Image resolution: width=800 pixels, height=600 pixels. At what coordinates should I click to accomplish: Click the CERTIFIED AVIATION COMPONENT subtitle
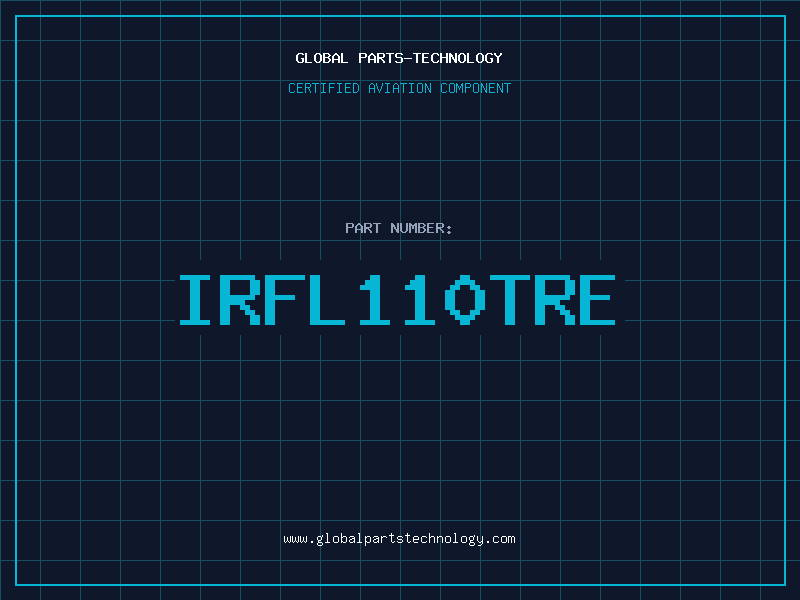(x=399, y=88)
